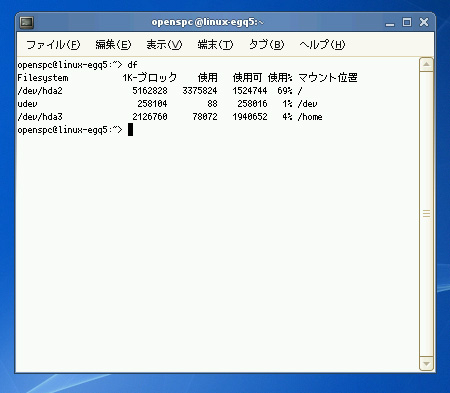The image size is (450, 393).
Task: Click the value 258016
Action: tap(252, 104)
